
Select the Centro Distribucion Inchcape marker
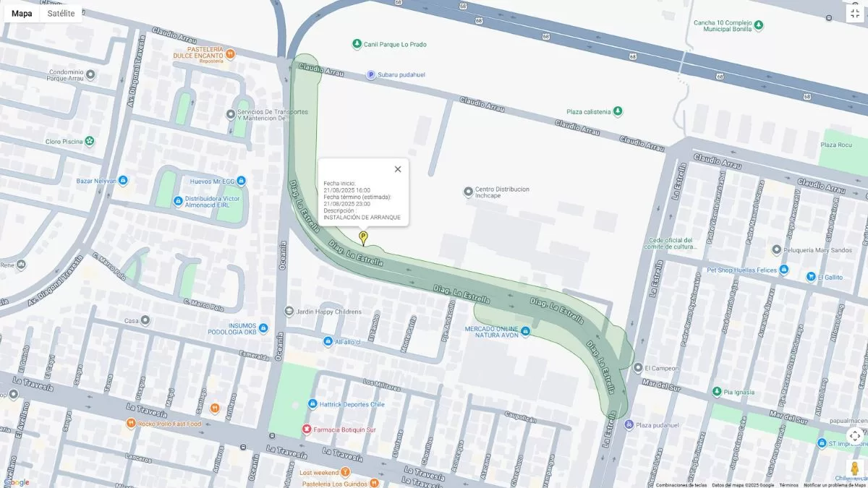469,192
